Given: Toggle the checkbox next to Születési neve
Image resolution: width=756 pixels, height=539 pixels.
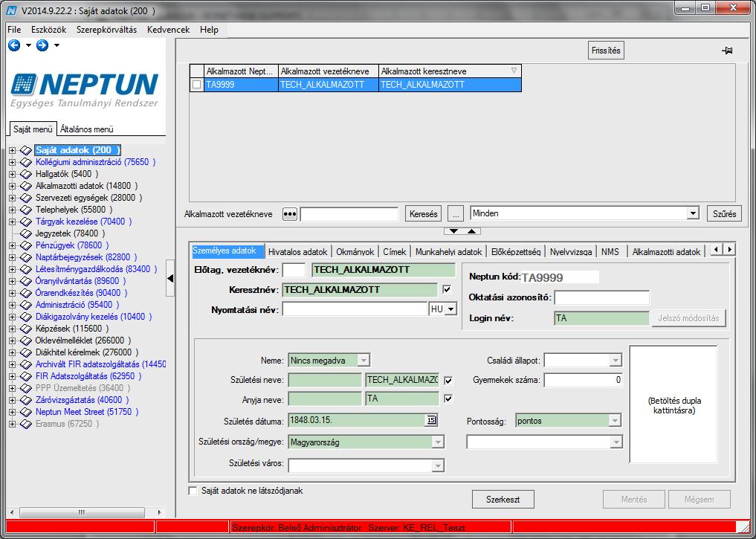Looking at the screenshot, I should point(448,381).
